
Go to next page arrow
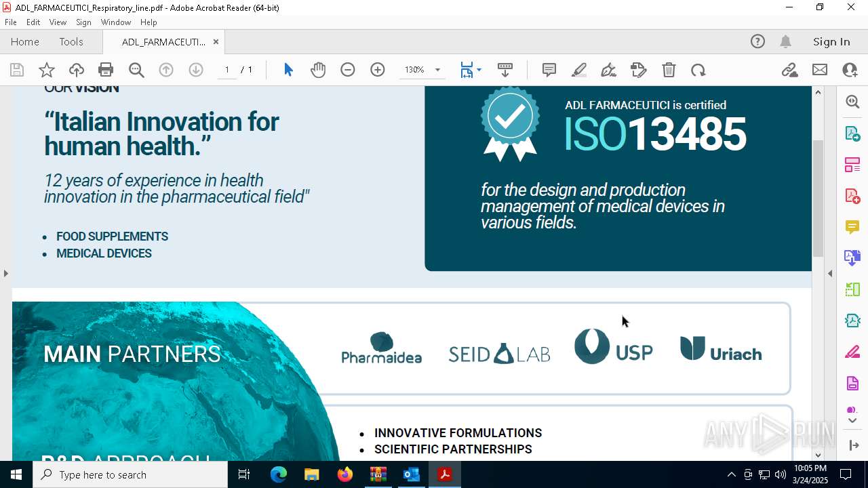click(x=196, y=70)
